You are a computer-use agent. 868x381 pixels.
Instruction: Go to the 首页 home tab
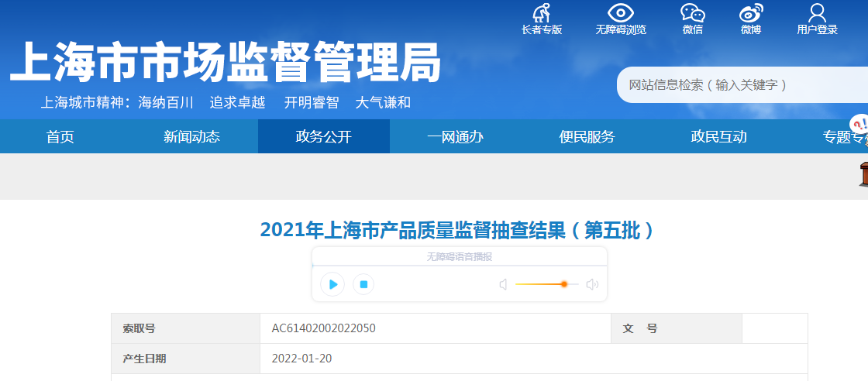(60, 136)
